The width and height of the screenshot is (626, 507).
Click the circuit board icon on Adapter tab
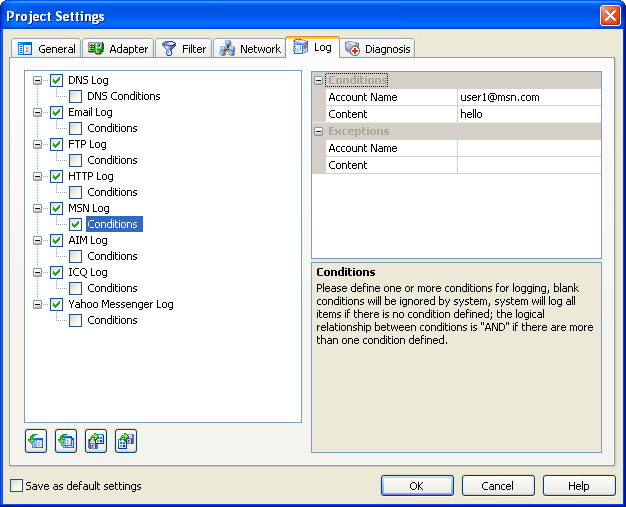(x=96, y=48)
